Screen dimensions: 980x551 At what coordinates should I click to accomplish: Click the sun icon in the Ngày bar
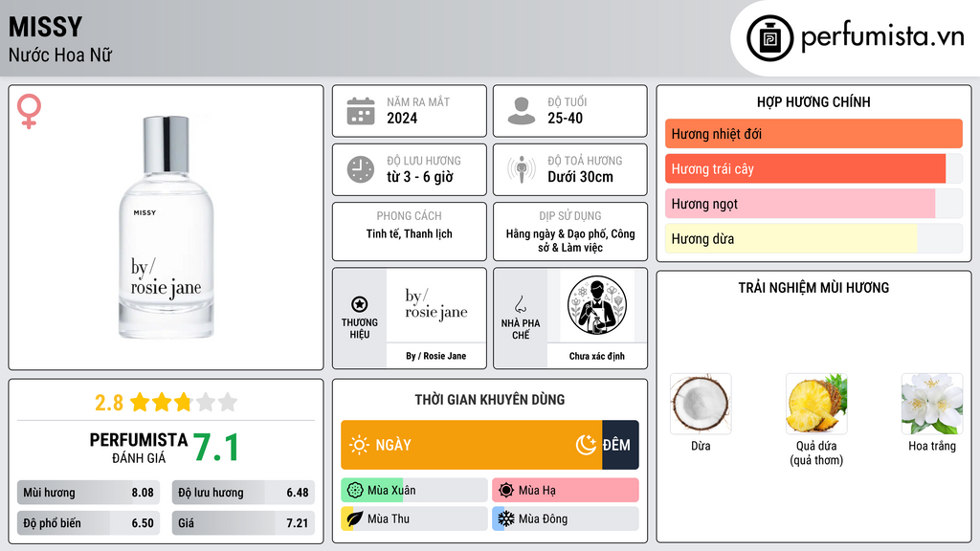359,445
